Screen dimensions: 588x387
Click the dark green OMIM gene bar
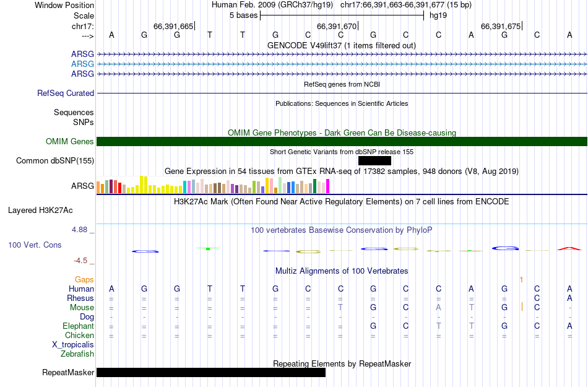[x=342, y=141]
